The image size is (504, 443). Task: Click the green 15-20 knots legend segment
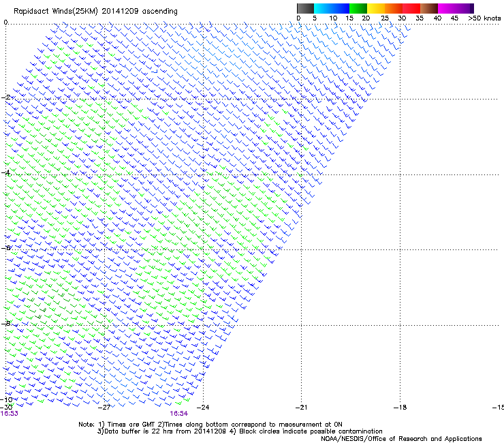358,8
